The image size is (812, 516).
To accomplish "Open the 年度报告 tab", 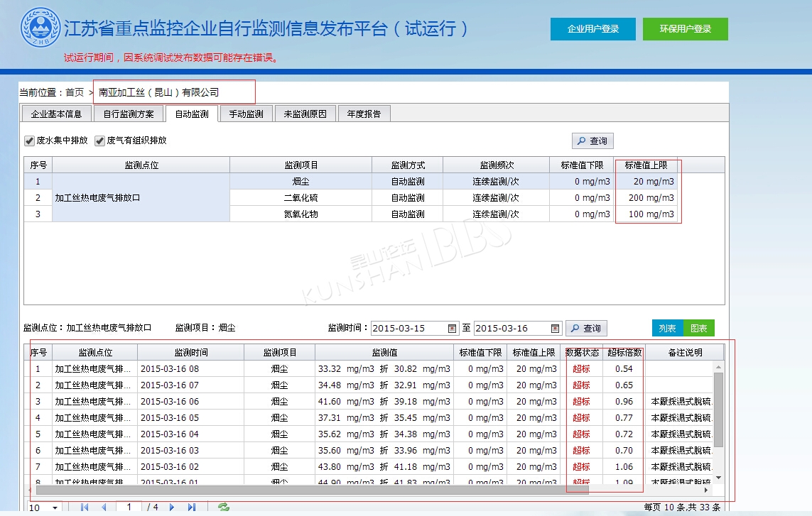I will click(x=364, y=114).
